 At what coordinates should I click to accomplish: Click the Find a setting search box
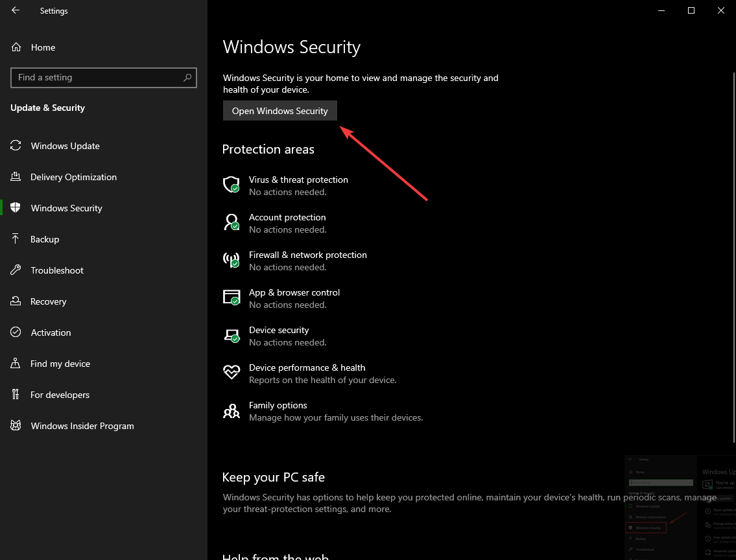[104, 77]
